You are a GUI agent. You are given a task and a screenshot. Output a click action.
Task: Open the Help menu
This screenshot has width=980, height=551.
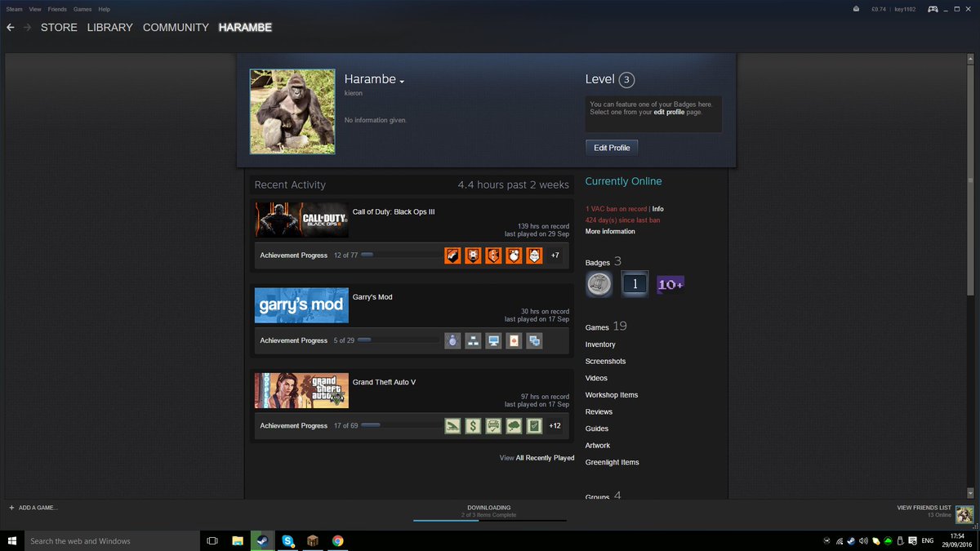[x=104, y=9]
